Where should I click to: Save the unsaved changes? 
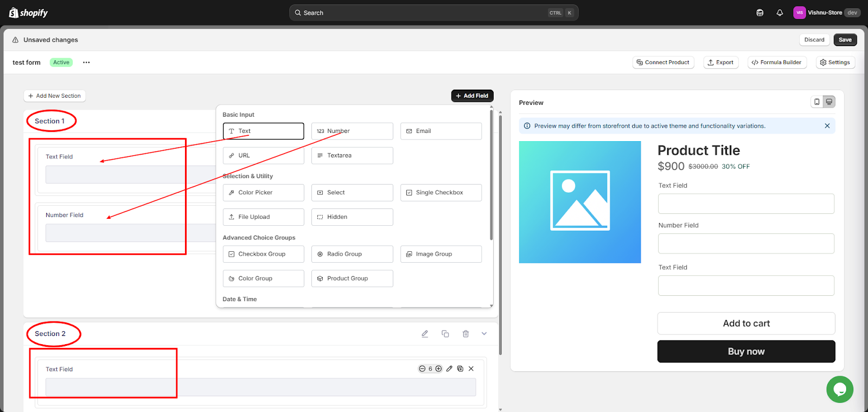pos(845,40)
